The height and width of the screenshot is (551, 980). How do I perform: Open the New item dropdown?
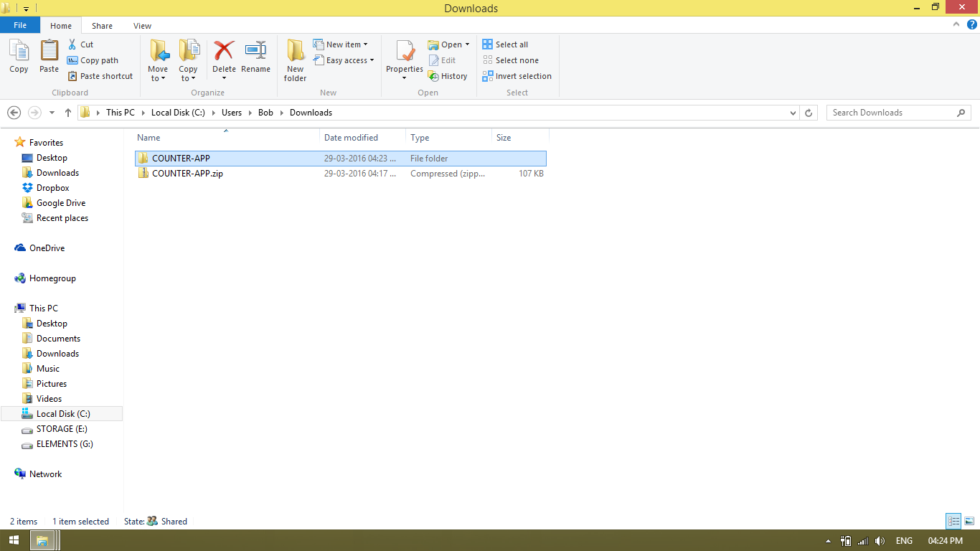[341, 44]
